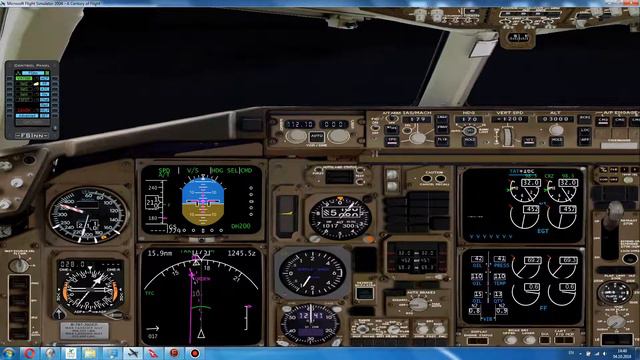Click the right VOR/DME course knob
Viewport: 640px width, 360px height.
tap(338, 137)
